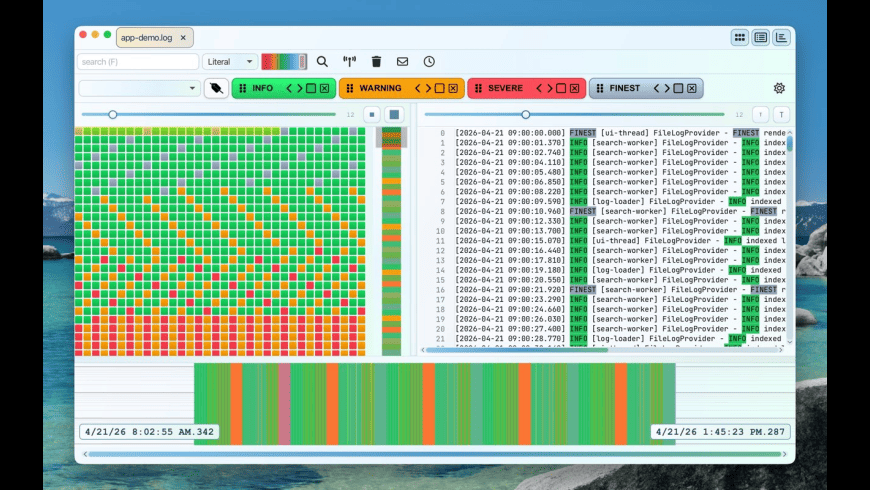
Task: Jump to next INFO match
Action: pyautogui.click(x=300, y=88)
